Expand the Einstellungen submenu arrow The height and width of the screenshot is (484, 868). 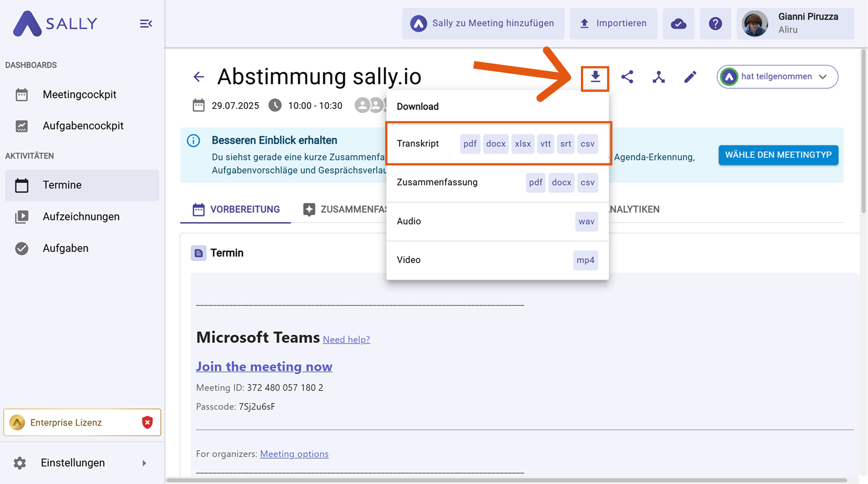(x=144, y=463)
